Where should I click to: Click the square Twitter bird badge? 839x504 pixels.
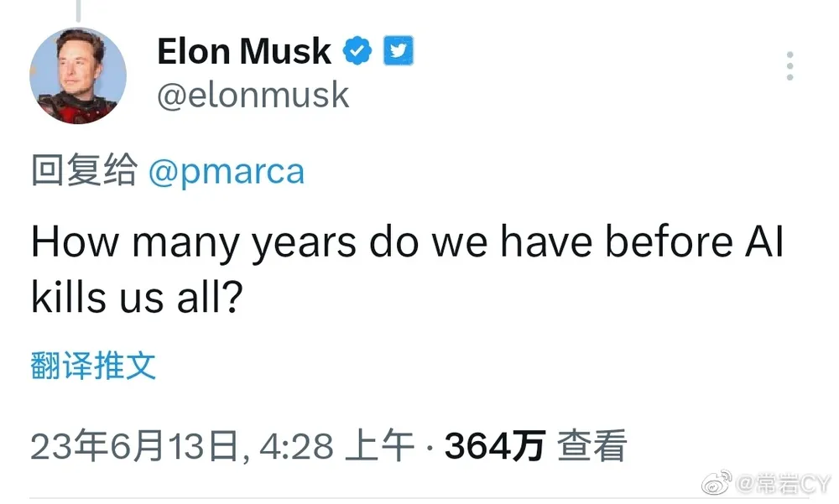399,52
